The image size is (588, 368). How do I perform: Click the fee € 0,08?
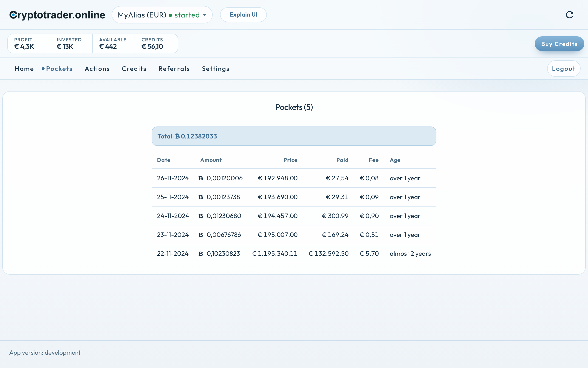[x=369, y=178]
